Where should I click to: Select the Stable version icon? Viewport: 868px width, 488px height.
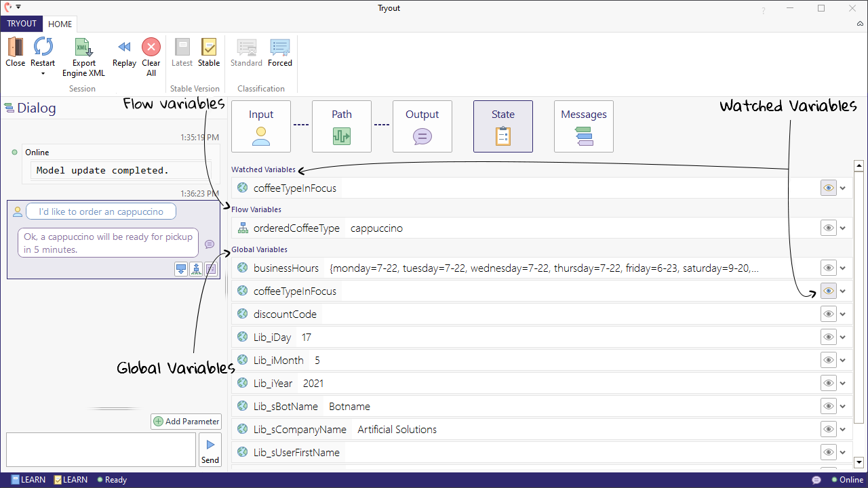click(209, 47)
